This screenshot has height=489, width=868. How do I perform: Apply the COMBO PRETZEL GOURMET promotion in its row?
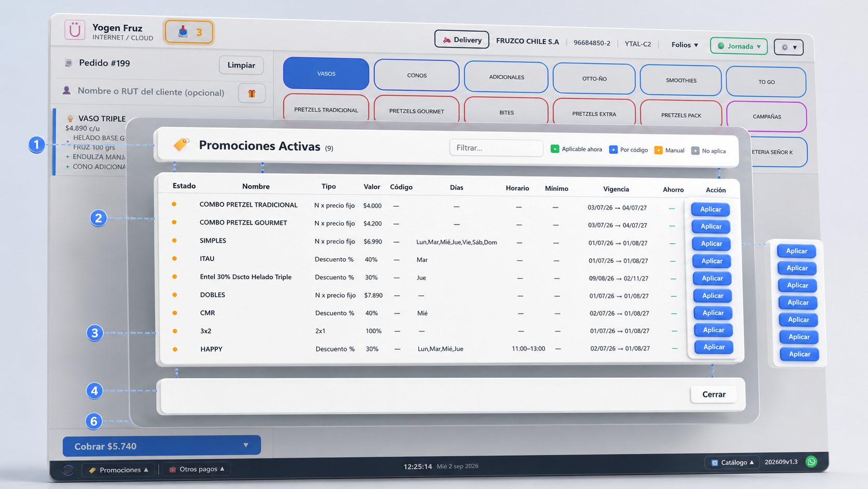point(711,227)
